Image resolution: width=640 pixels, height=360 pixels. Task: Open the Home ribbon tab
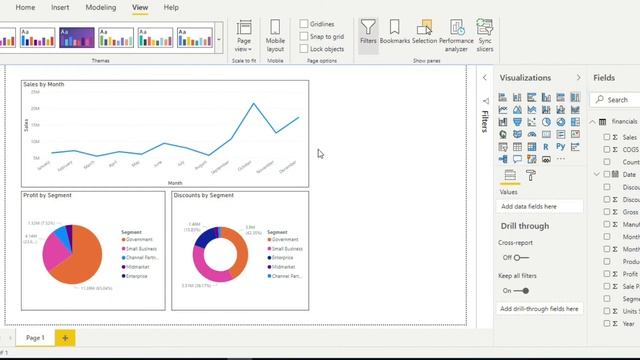tap(25, 7)
